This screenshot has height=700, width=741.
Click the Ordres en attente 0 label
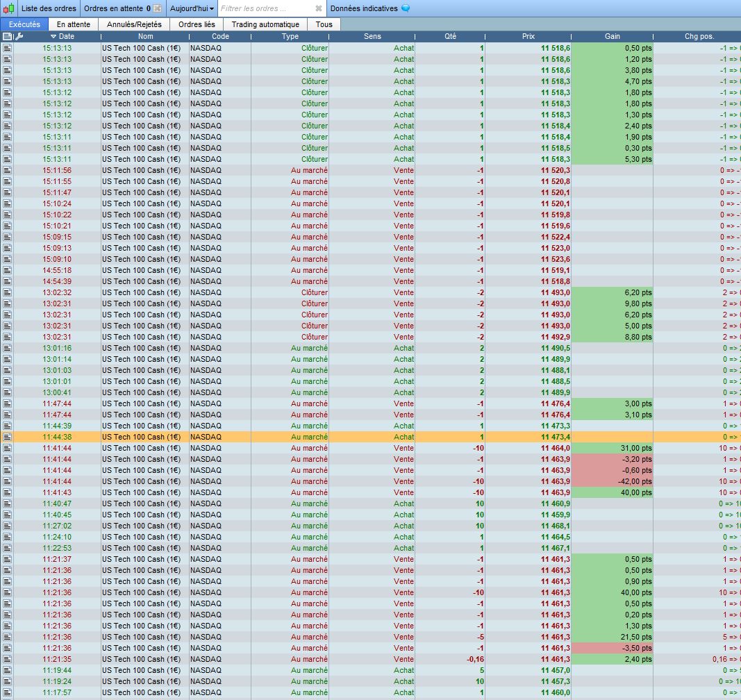[x=117, y=8]
